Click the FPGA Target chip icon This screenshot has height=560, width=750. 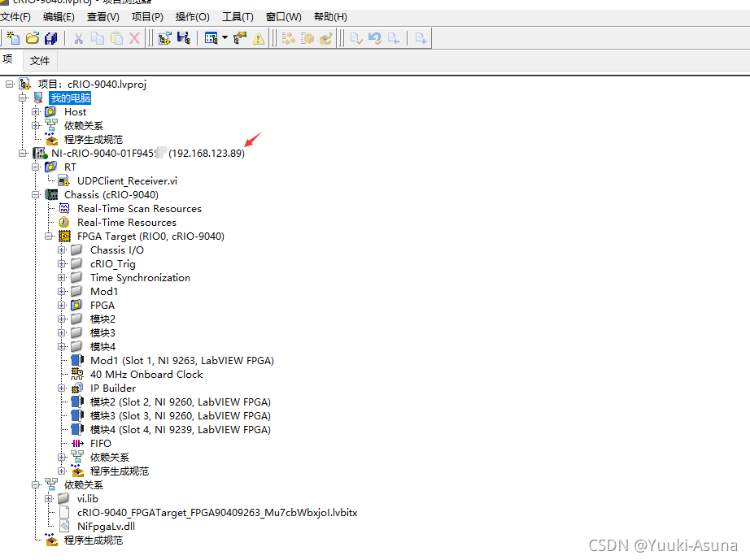(64, 237)
